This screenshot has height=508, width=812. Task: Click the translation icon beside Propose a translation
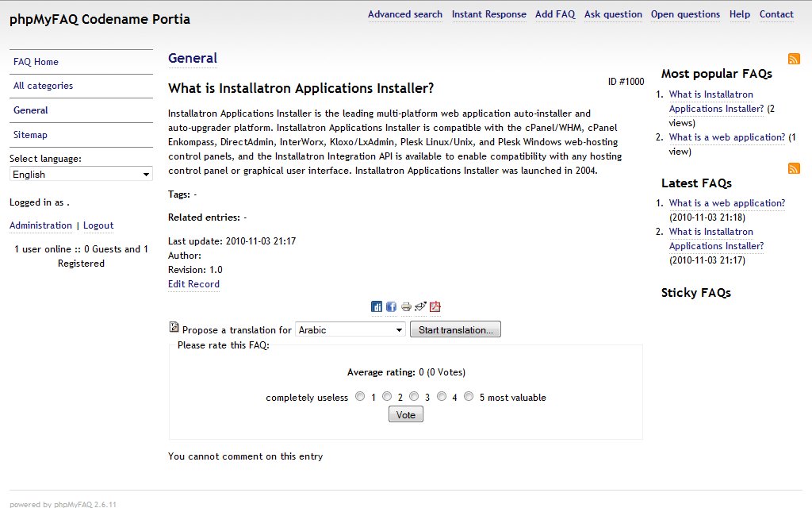pos(174,327)
